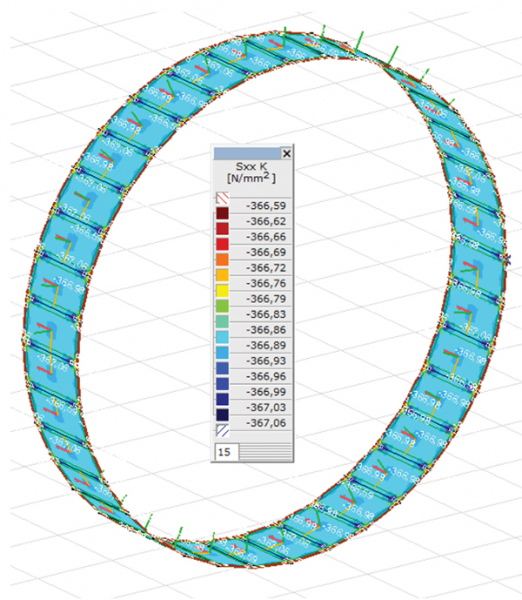Click the legend value -366,79
The width and height of the screenshot is (522, 600).
tap(266, 299)
